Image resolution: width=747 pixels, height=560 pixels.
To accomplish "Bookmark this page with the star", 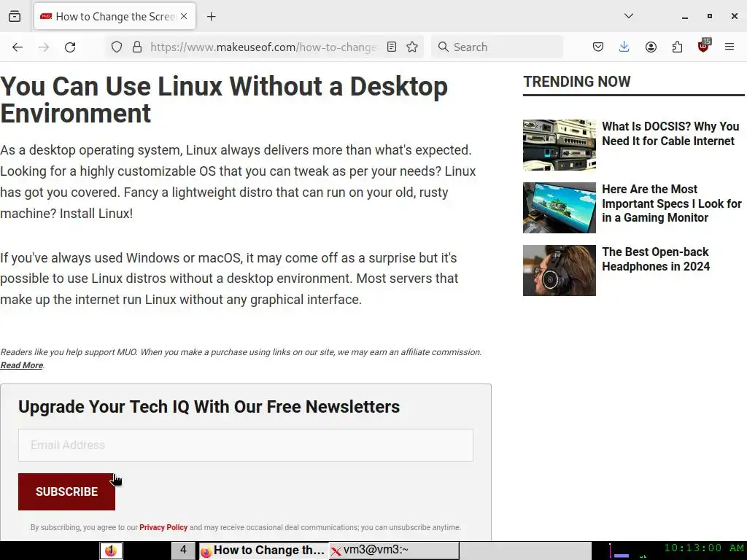I will (x=412, y=47).
